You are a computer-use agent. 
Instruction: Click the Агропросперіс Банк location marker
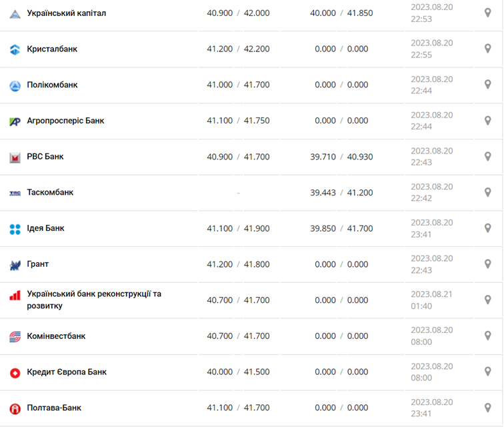click(x=487, y=121)
